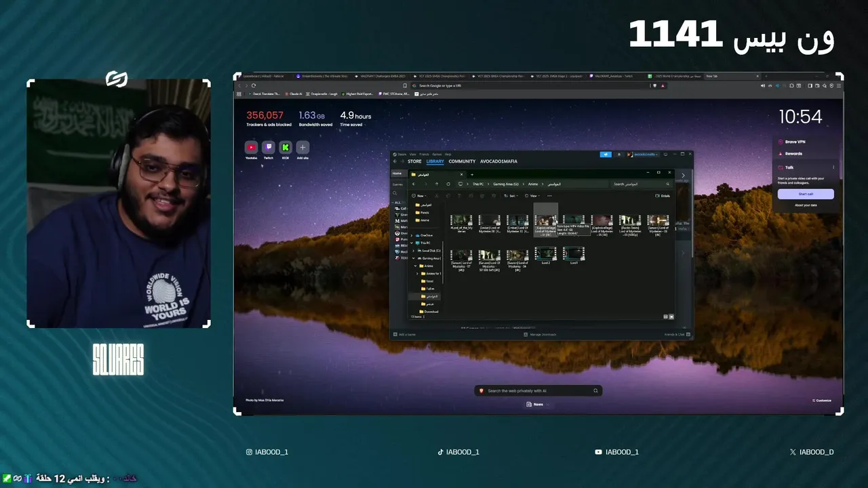
Task: Open the KICK shortcut tile
Action: (x=285, y=147)
